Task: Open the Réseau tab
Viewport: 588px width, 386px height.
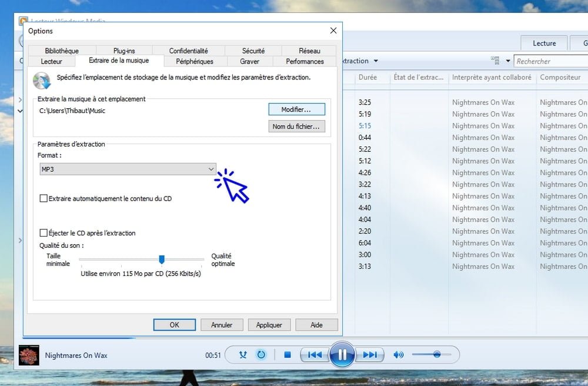Action: (x=309, y=51)
